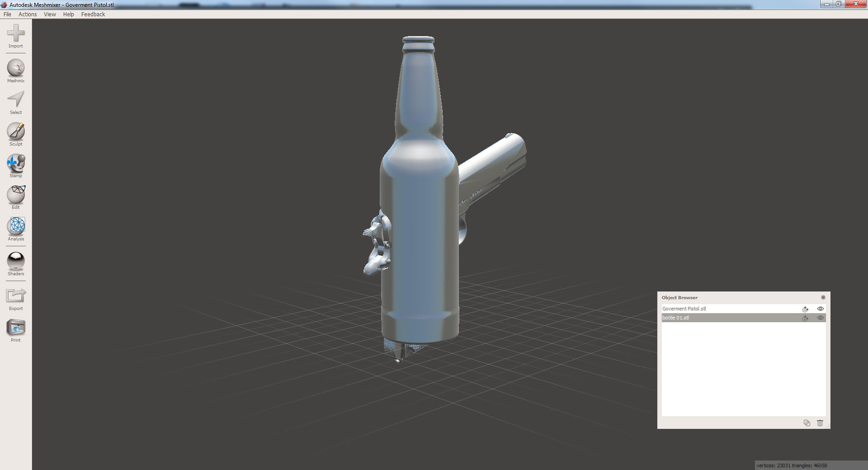This screenshot has height=470, width=868.
Task: Open the Import tool
Action: coord(16,36)
